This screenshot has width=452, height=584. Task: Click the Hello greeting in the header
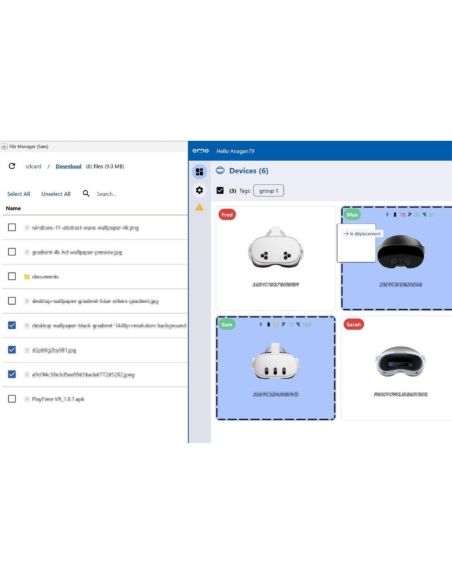pos(235,151)
